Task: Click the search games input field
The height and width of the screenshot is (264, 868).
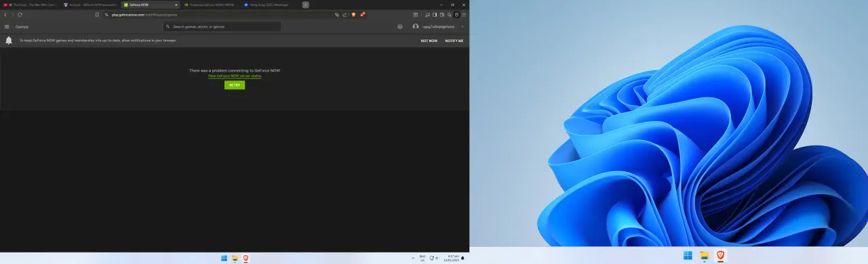Action: (222, 26)
